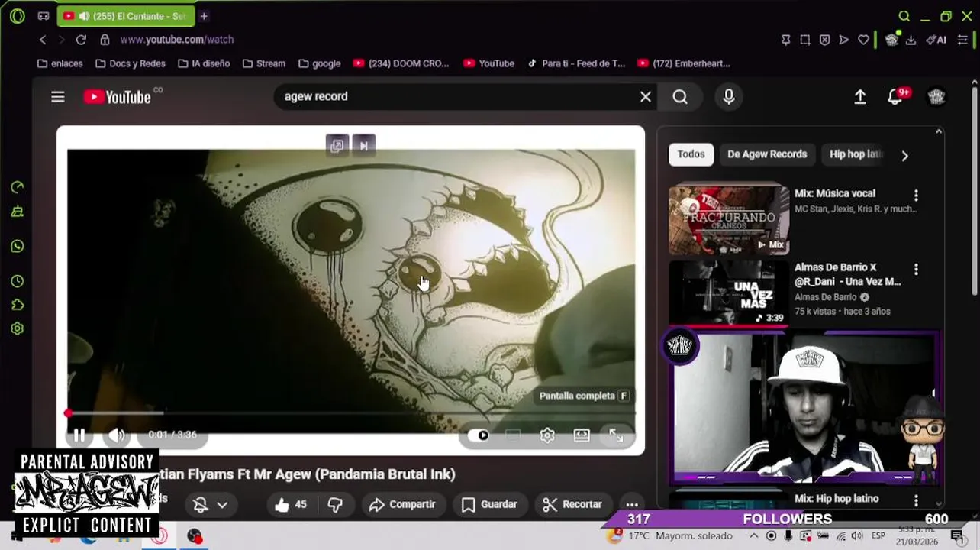Click the Compartir share button

pos(401,504)
